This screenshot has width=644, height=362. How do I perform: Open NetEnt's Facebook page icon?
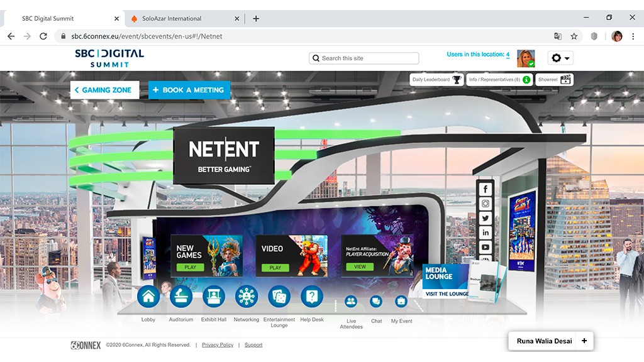tap(485, 189)
